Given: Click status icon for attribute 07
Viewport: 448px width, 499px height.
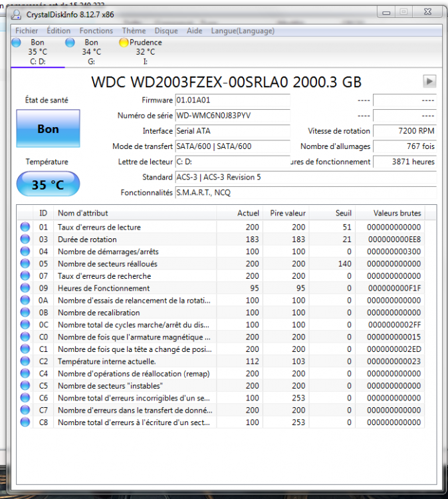Looking at the screenshot, I should (25, 275).
